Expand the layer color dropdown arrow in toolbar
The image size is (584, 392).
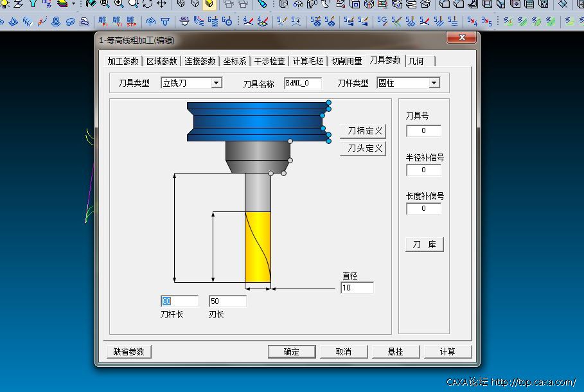73,4
